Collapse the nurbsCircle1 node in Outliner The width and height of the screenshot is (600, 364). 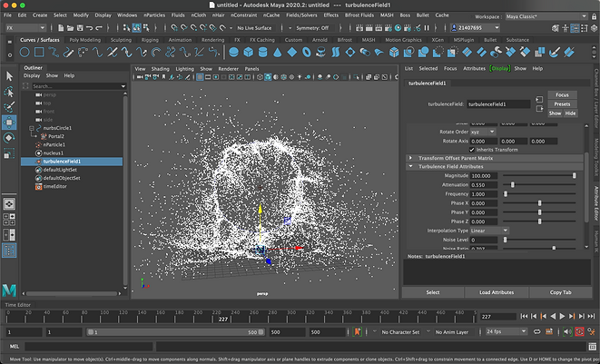[x=32, y=128]
